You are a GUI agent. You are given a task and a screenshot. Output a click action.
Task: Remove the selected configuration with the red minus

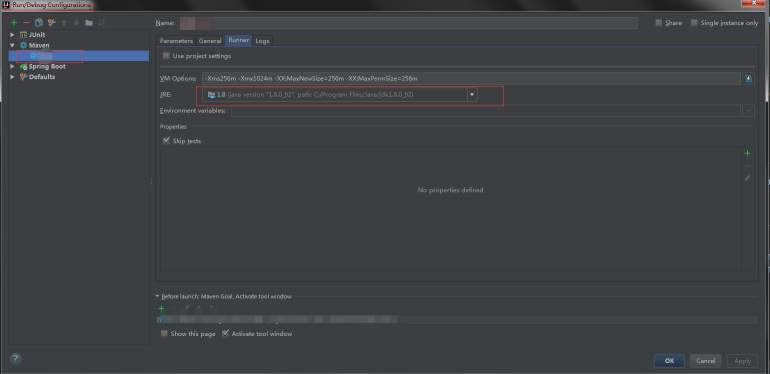(27, 23)
